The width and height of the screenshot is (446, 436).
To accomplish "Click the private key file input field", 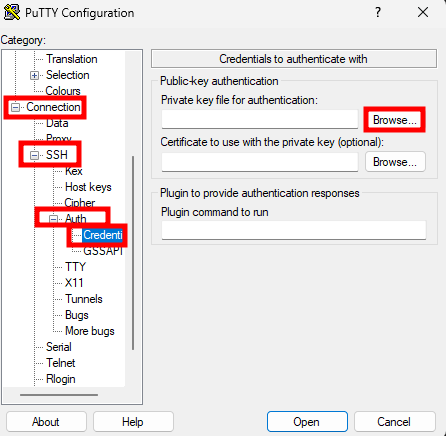I will tap(260, 119).
